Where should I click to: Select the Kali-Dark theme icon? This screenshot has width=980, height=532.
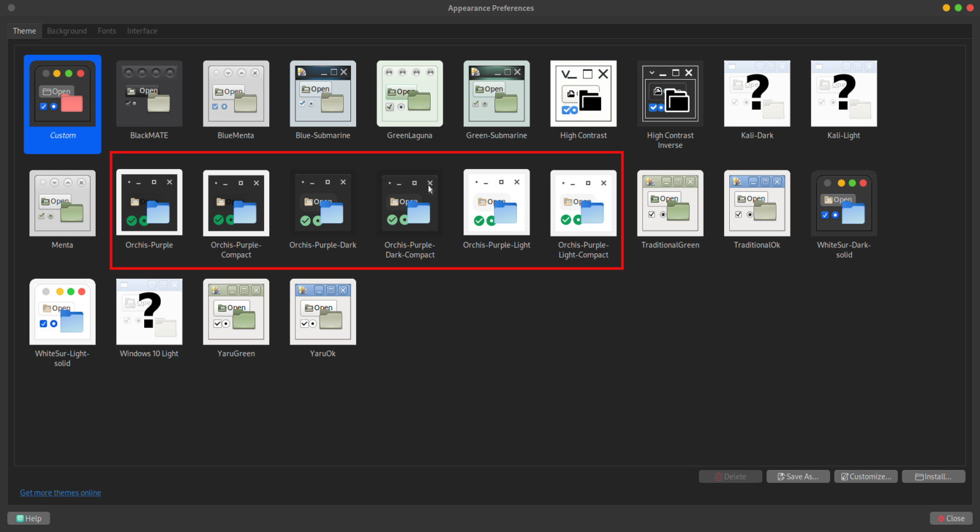click(757, 94)
